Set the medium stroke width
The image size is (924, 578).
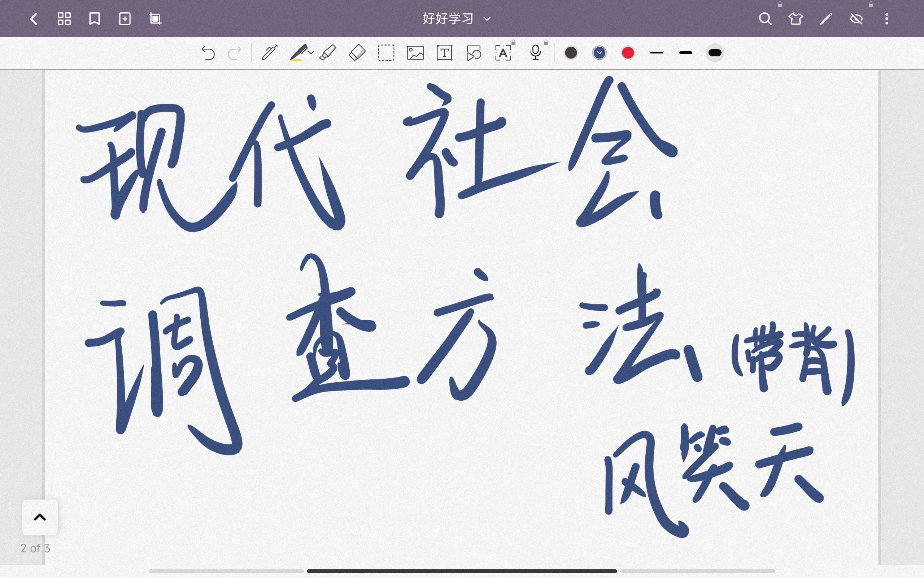(686, 53)
